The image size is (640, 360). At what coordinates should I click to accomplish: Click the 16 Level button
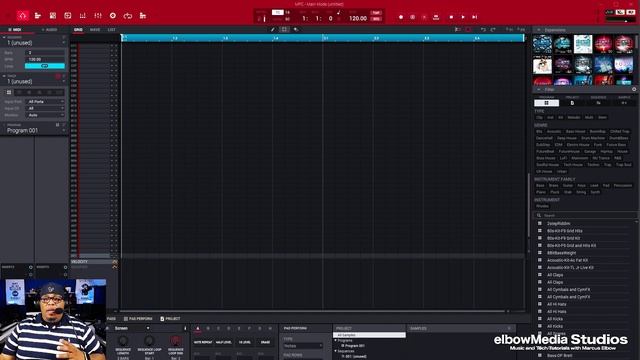[244, 342]
